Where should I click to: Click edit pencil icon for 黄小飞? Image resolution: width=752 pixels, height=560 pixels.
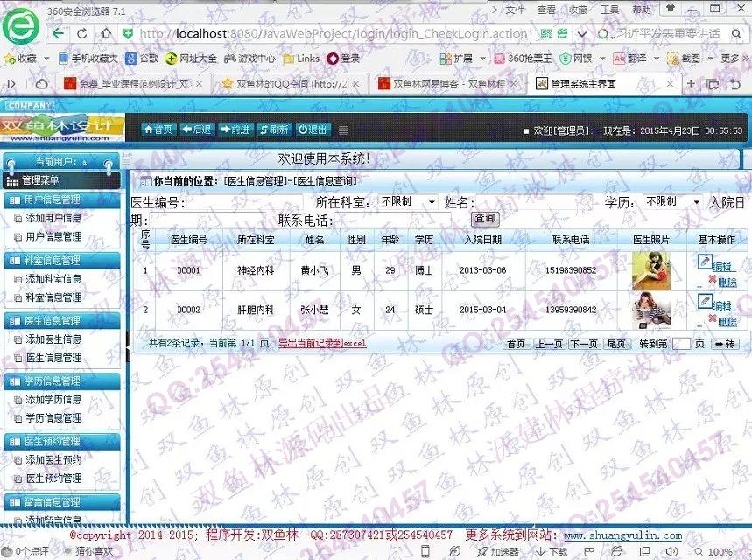pyautogui.click(x=705, y=262)
